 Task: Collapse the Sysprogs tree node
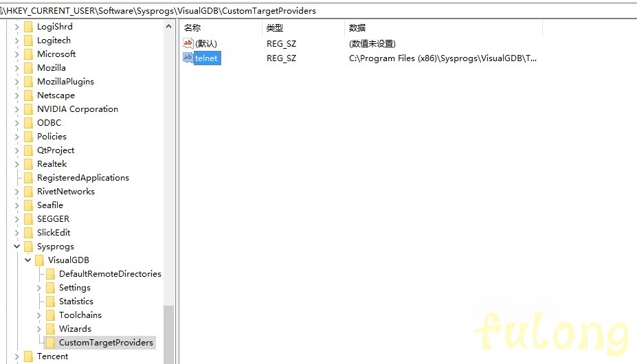[16, 246]
